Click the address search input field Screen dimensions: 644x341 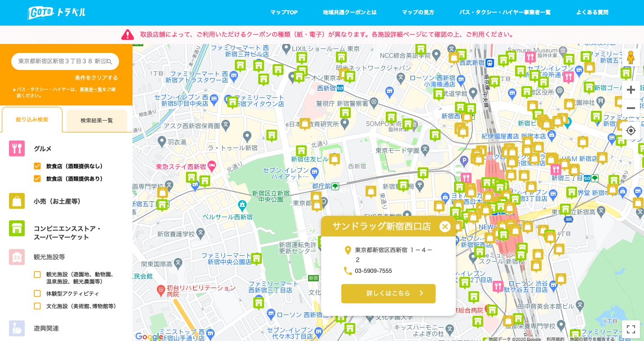(65, 61)
